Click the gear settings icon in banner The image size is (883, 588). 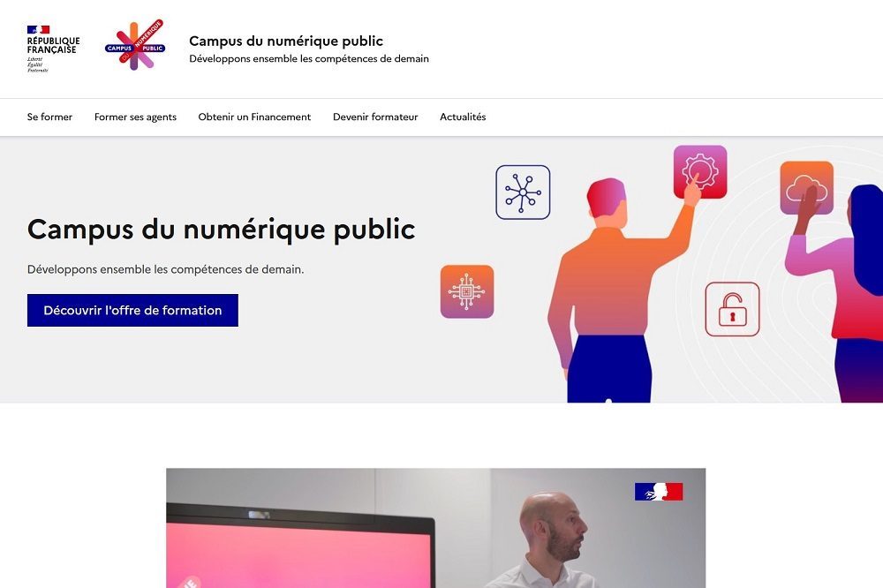pos(700,172)
